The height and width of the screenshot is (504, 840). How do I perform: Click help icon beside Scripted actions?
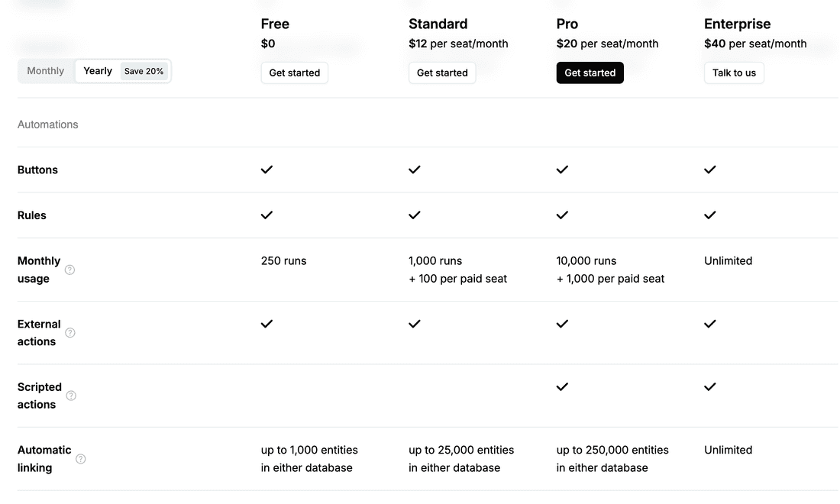tap(71, 396)
